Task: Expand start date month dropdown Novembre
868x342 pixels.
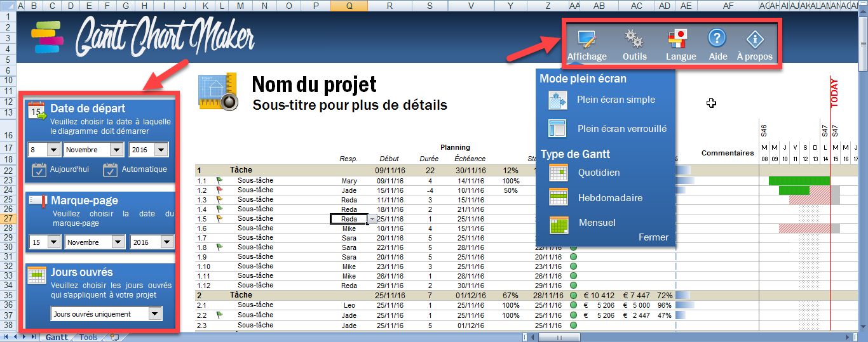Action: coord(116,150)
